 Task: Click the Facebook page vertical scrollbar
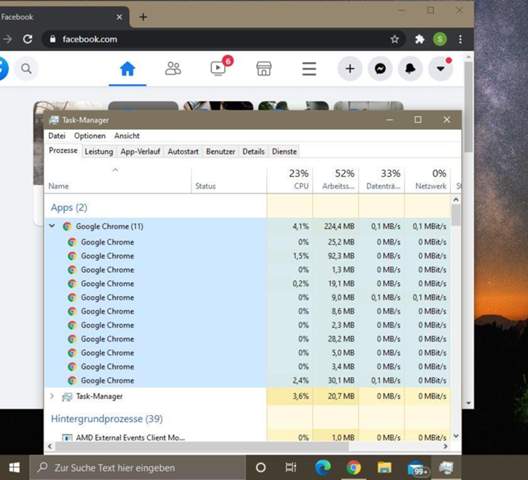point(468,106)
